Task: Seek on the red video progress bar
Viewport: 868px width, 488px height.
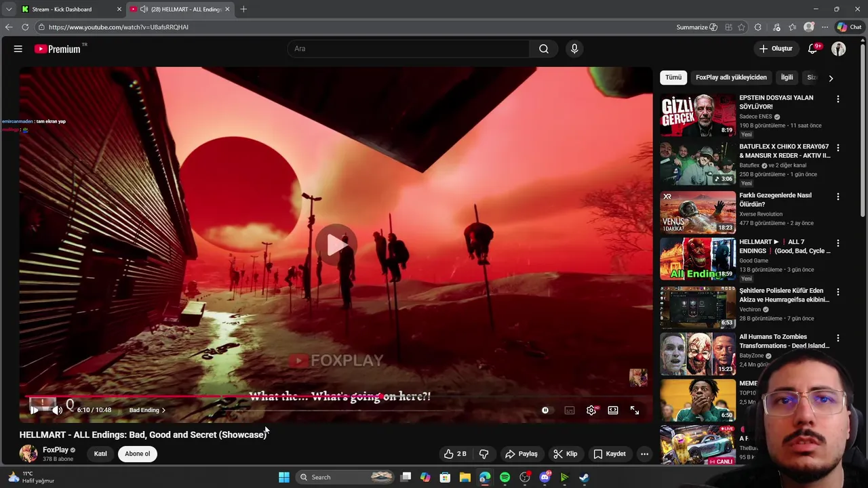Action: tap(336, 396)
